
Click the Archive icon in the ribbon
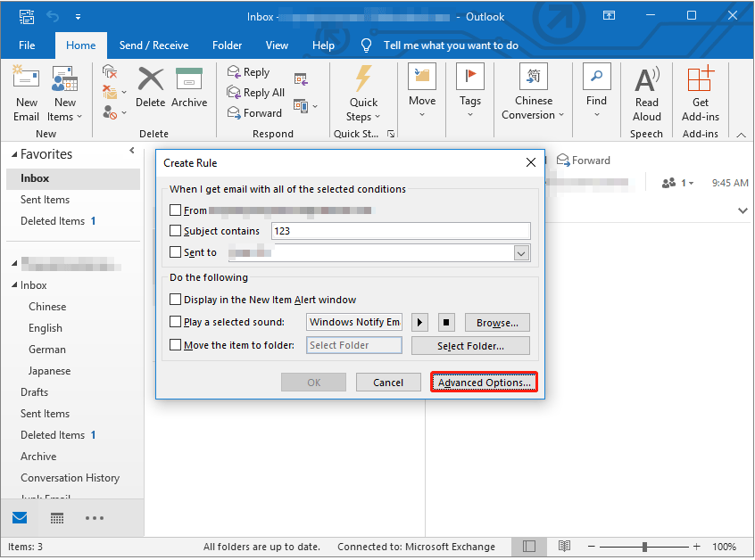coord(189,89)
